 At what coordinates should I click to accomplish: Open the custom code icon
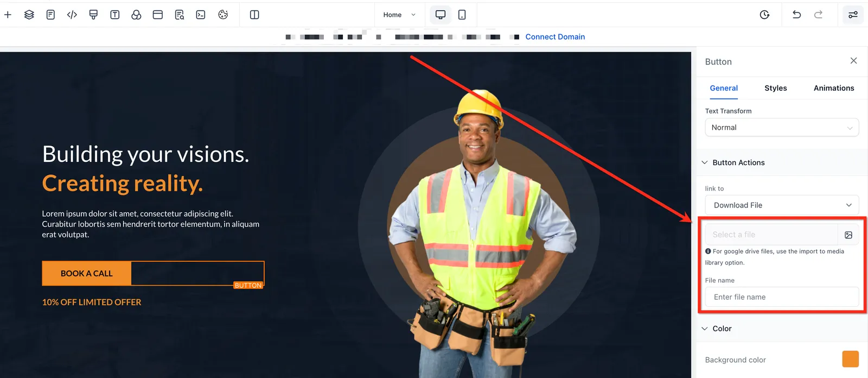72,15
